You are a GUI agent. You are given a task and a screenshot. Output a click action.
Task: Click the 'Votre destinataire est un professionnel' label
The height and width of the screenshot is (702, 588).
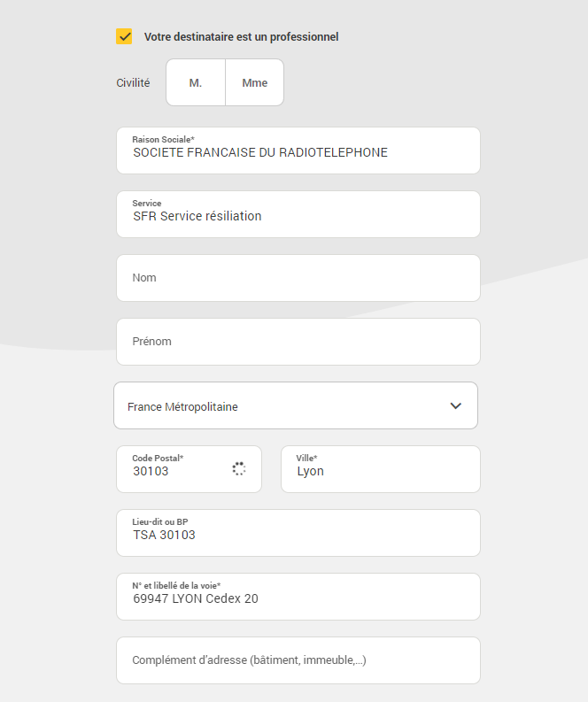pyautogui.click(x=241, y=37)
